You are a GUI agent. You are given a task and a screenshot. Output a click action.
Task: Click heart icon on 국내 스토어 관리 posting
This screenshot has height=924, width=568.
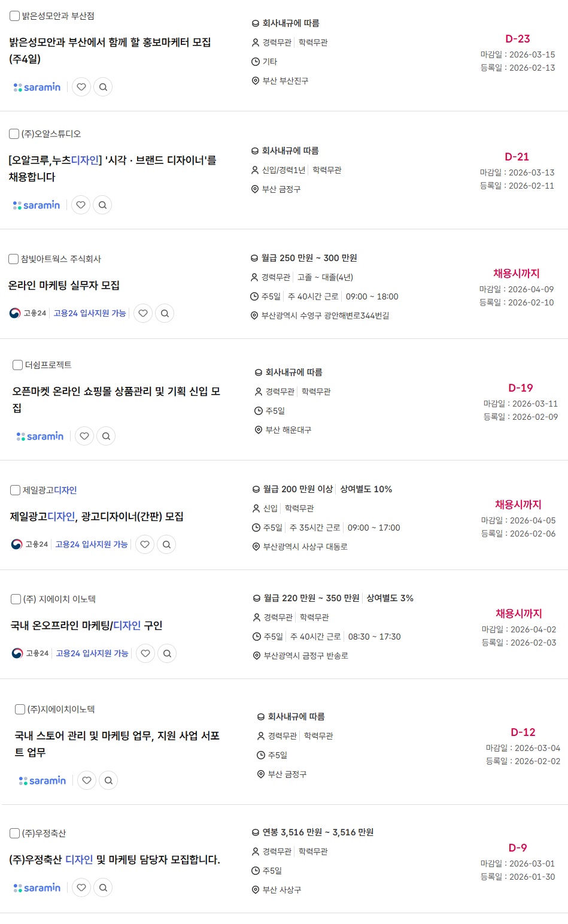87,780
